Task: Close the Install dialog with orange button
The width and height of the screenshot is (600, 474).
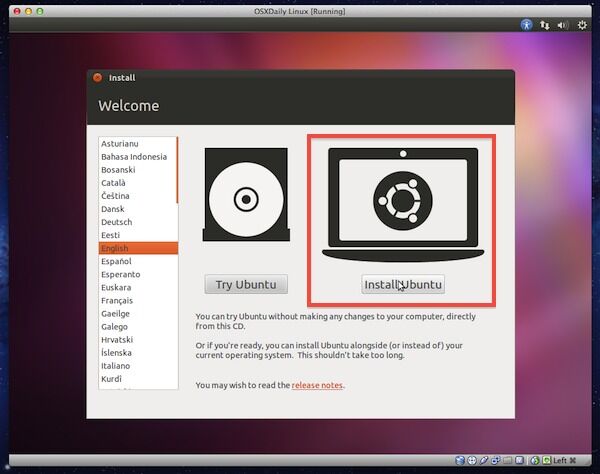Action: point(98,78)
